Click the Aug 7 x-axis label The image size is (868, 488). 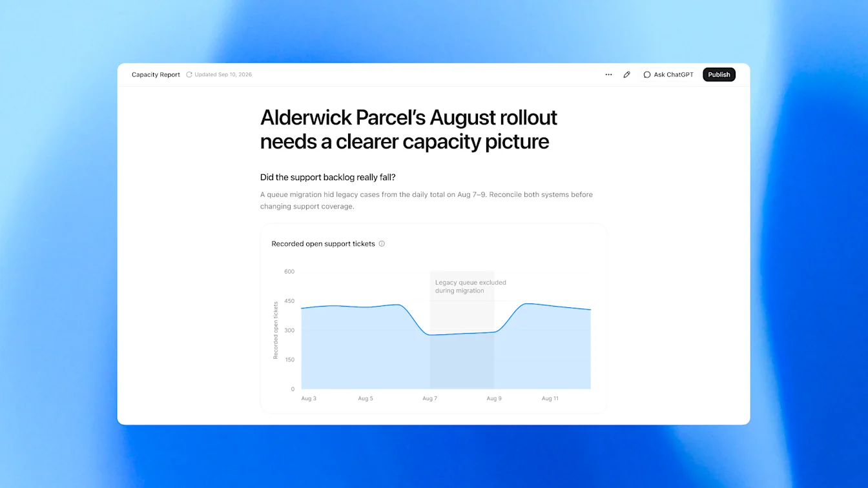[x=429, y=399]
